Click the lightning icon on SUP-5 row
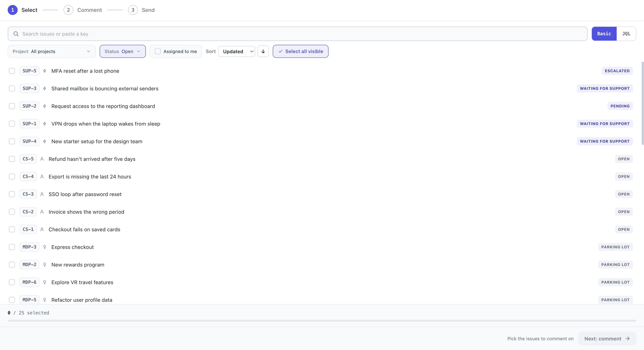This screenshot has height=350, width=644. tap(44, 71)
